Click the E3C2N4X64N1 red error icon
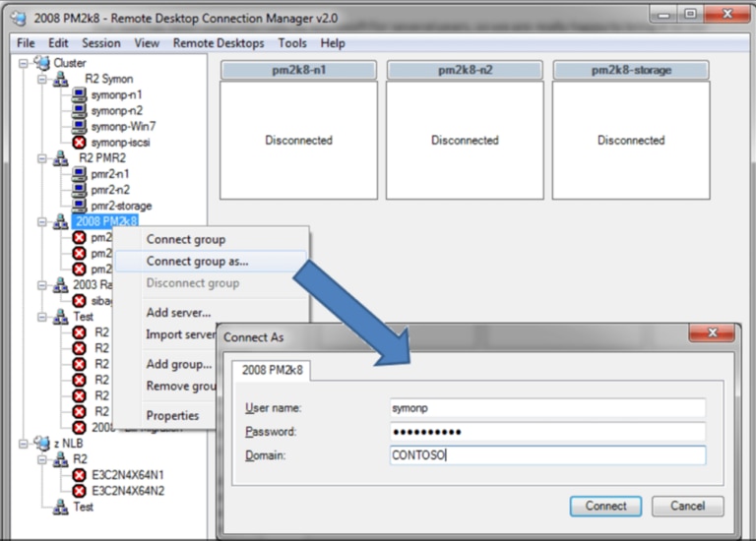 pos(80,475)
